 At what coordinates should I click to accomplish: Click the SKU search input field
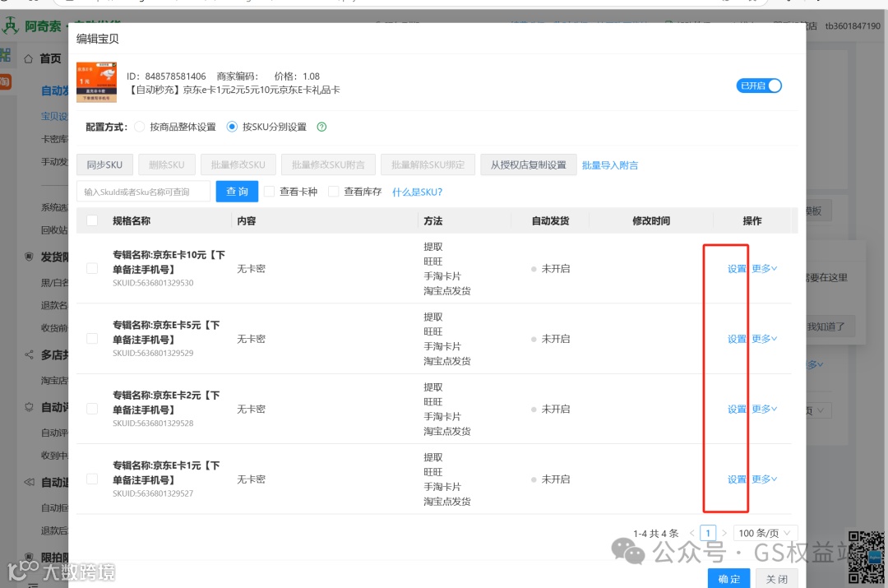[x=143, y=192]
